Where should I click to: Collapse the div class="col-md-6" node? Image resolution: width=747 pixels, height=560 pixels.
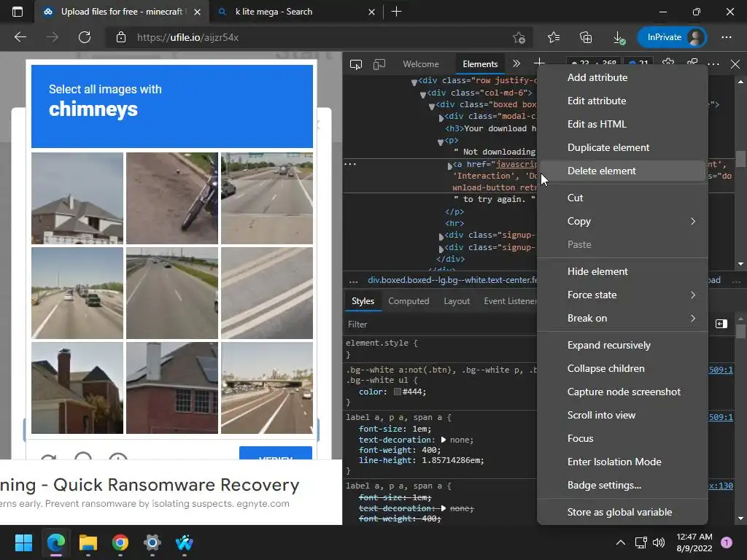(422, 94)
